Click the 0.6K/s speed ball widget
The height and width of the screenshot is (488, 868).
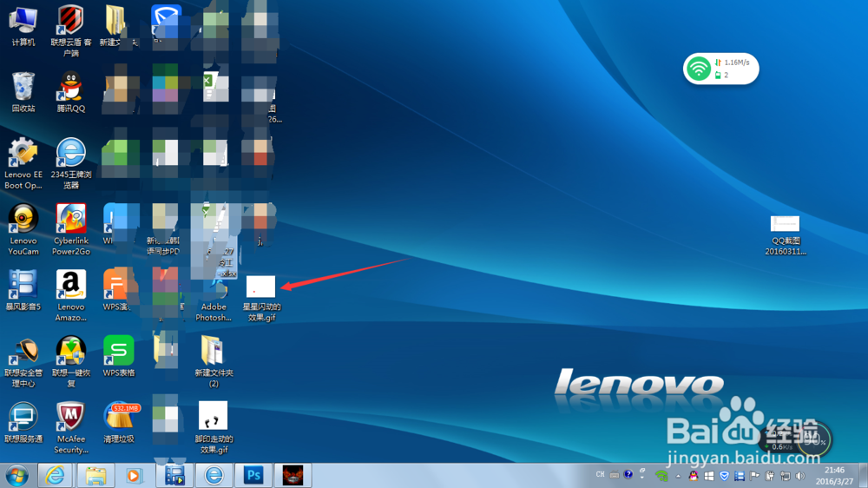(795, 440)
